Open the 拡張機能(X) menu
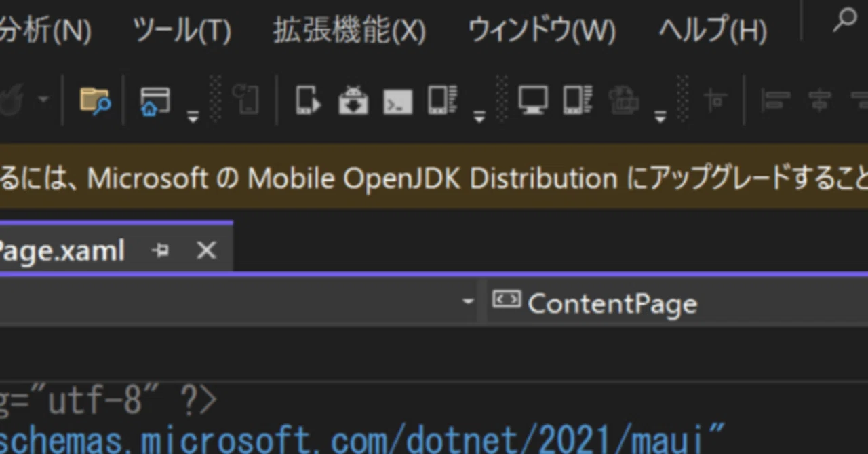868x454 pixels. [x=349, y=31]
